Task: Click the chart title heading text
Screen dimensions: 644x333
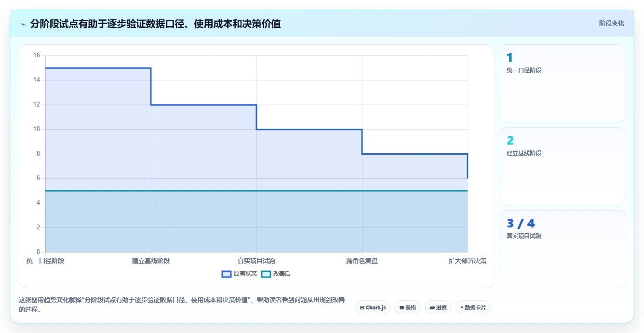Action: pyautogui.click(x=155, y=24)
